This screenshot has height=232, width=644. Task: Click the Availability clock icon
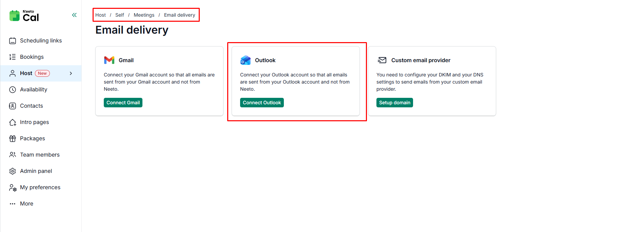coord(13,90)
